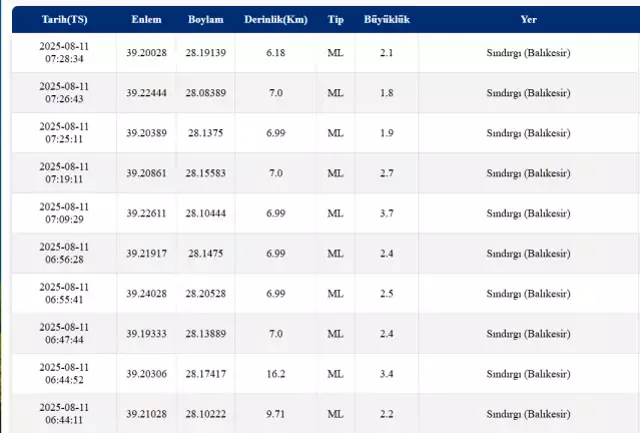640x433 pixels.
Task: Click longitude value 28.19139
Action: 206,53
